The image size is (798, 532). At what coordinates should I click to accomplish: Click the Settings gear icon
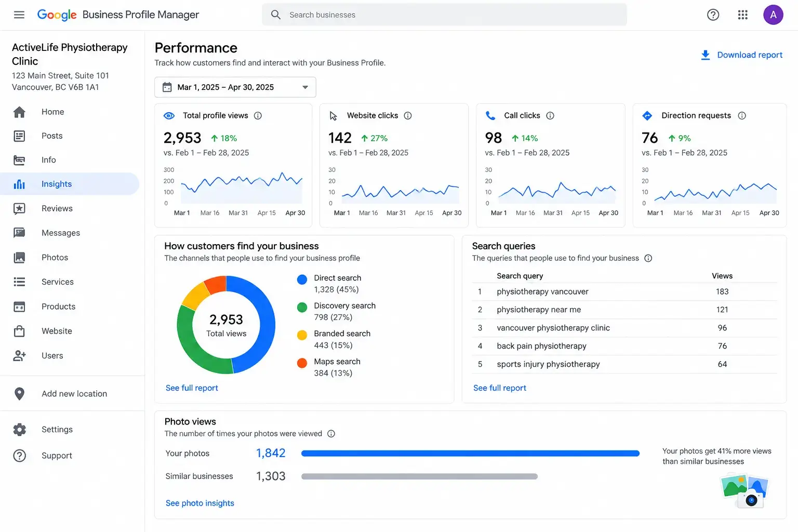[19, 430]
